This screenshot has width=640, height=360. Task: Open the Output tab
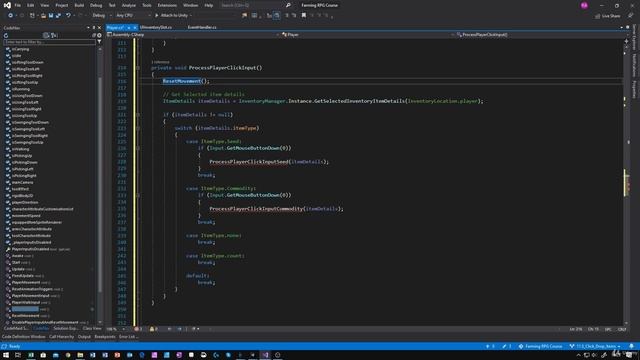point(84,337)
